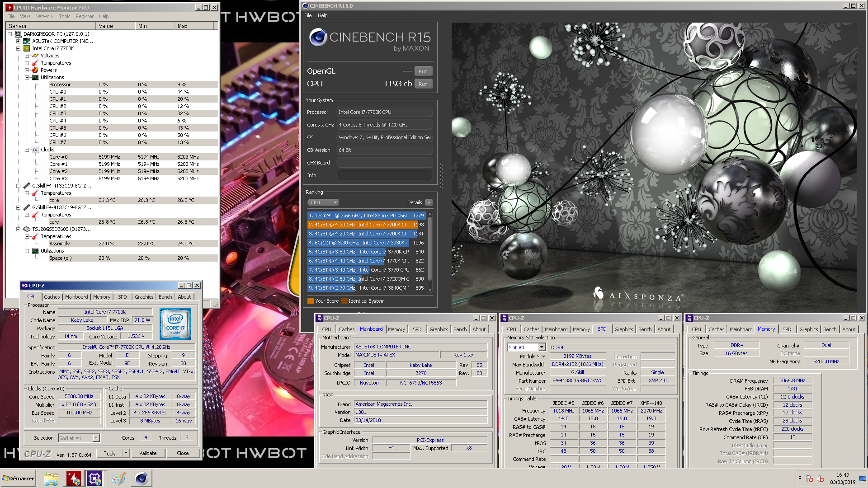Click the Intel Core i7 7700K chip icon
Screen dimensions: 868x488
pos(27,48)
